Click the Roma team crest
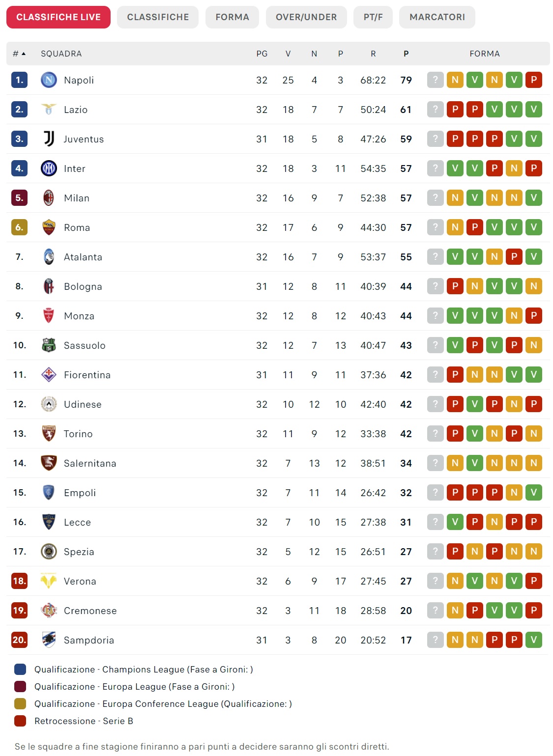Screen dimensions: 553x756 point(49,227)
